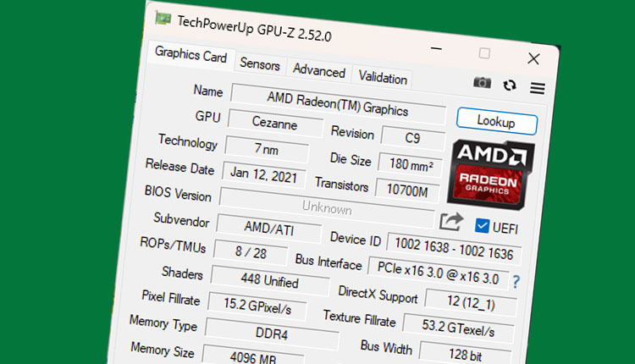The height and width of the screenshot is (364, 635).
Task: Click the Die Size label
Action: [x=351, y=159]
